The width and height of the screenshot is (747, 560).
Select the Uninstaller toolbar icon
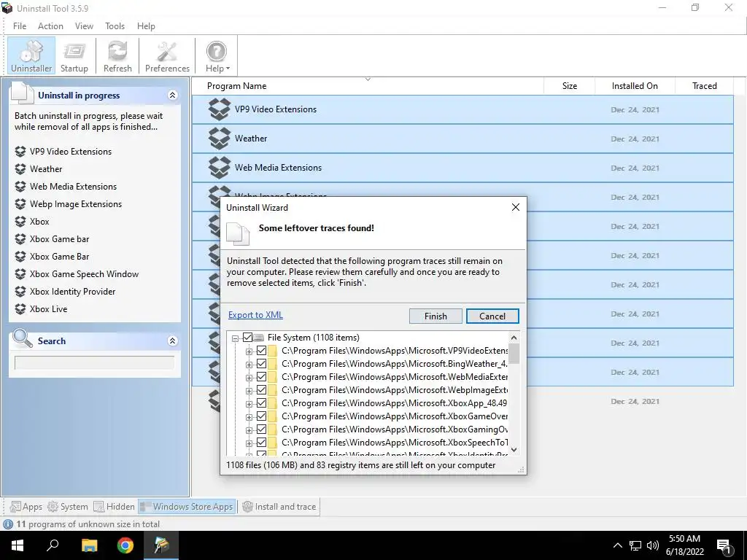[x=31, y=55]
